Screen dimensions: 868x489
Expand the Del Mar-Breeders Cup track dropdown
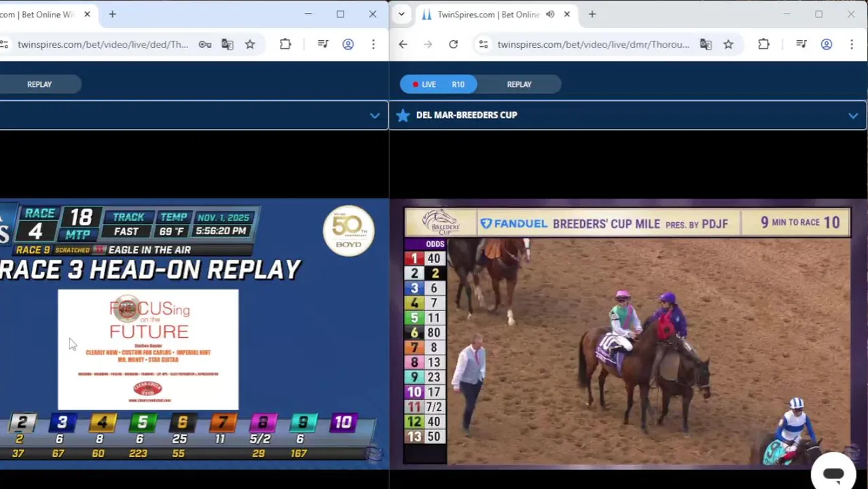(x=852, y=115)
